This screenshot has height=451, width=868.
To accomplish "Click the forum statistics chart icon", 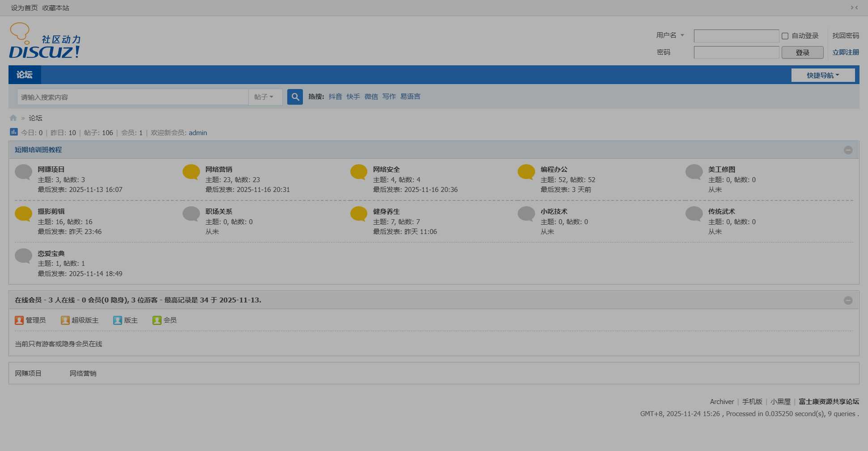I will 14,132.
